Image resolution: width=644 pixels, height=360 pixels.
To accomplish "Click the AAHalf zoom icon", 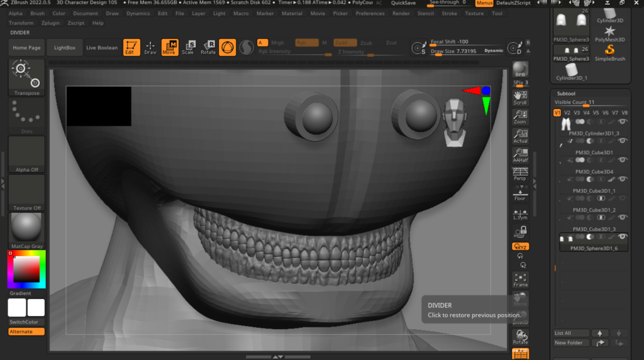I will coord(520,155).
